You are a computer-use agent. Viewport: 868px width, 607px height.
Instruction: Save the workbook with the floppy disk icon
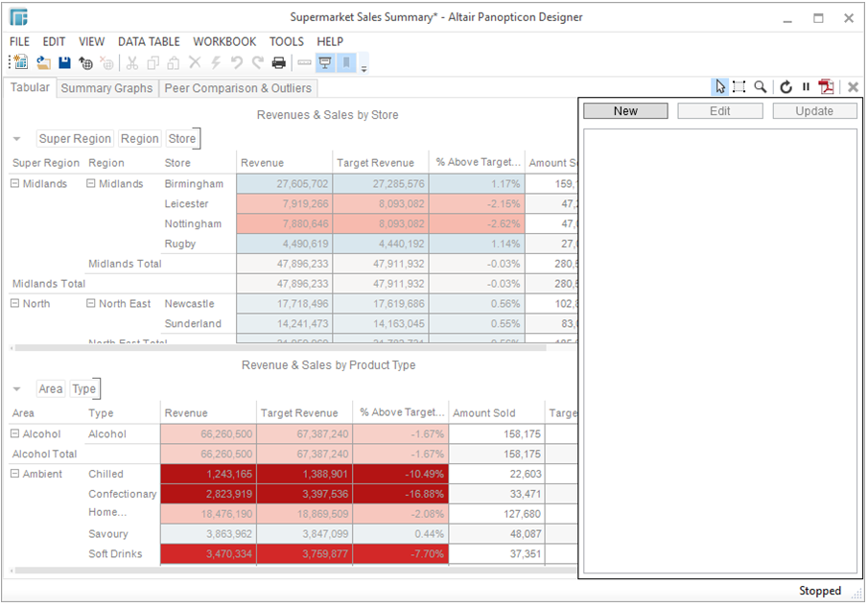tap(64, 63)
